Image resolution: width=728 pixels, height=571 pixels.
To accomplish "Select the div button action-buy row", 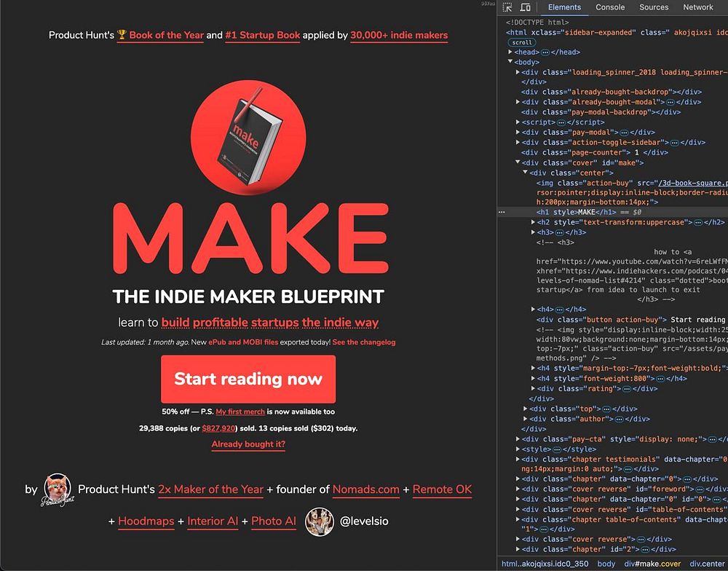I will [612, 320].
